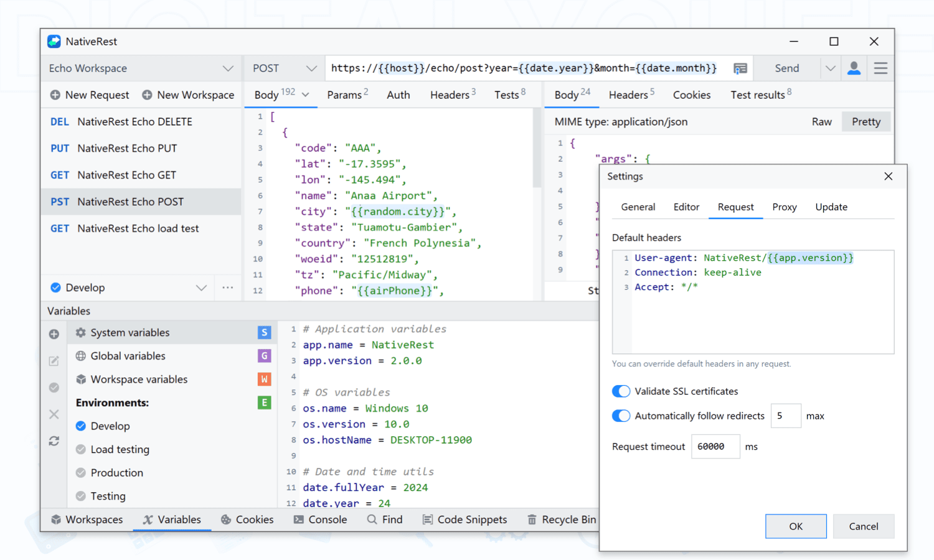Open the hamburger main menu
Image resolution: width=934 pixels, height=560 pixels.
880,68
